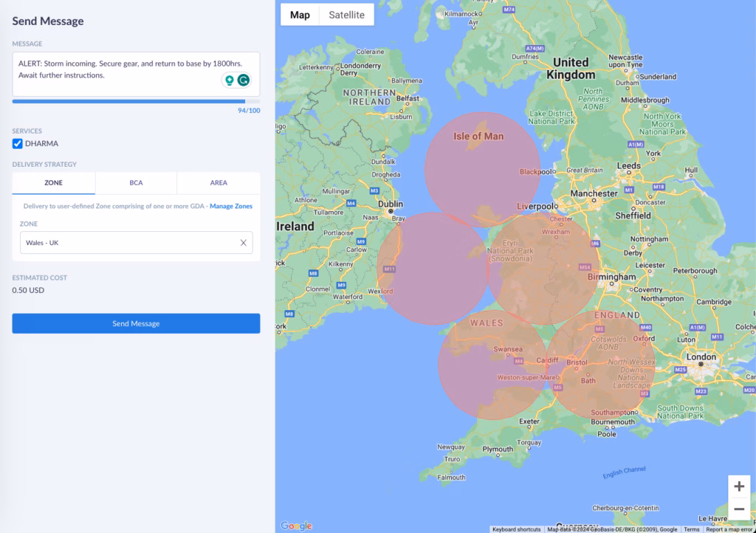The image size is (756, 533).
Task: Zoom in on the map
Action: pos(738,486)
